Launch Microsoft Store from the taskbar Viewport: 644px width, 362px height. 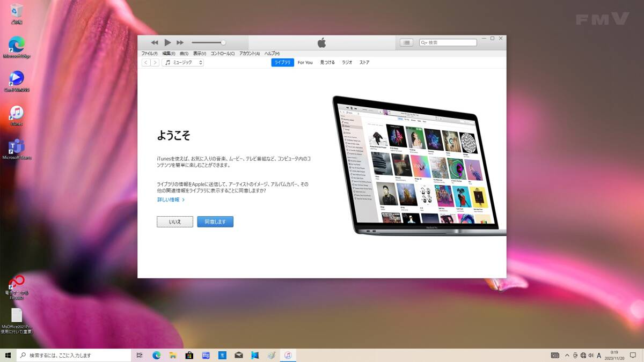(189, 355)
